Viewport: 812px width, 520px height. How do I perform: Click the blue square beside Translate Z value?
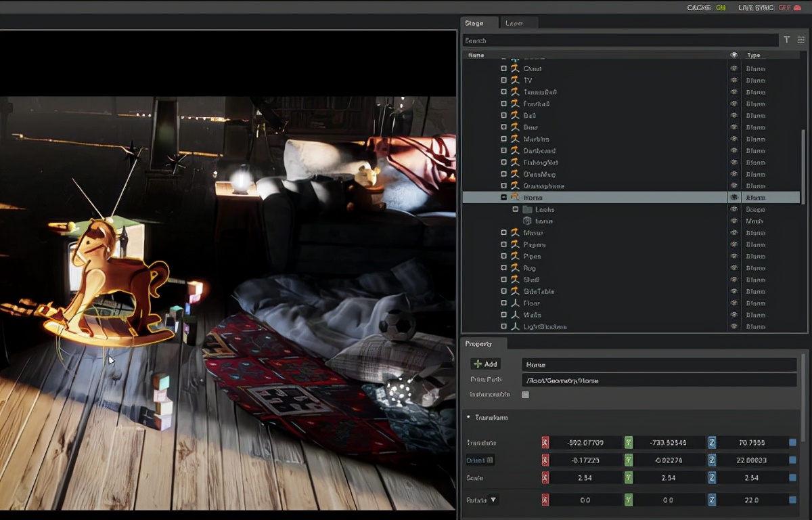(x=792, y=443)
